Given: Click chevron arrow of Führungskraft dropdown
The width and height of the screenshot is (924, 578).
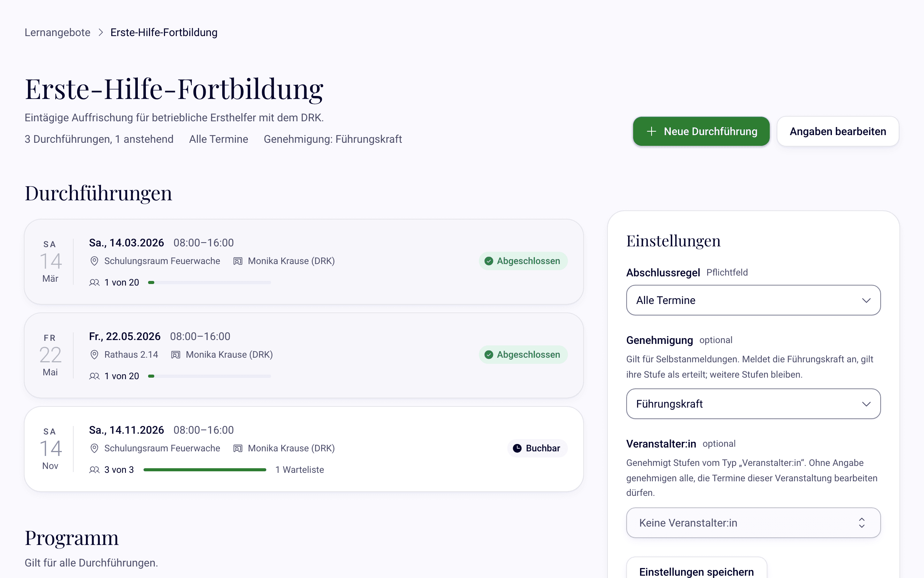Looking at the screenshot, I should (x=866, y=404).
